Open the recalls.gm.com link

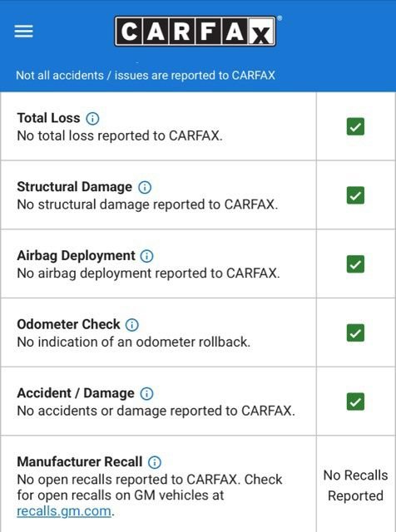pyautogui.click(x=64, y=511)
